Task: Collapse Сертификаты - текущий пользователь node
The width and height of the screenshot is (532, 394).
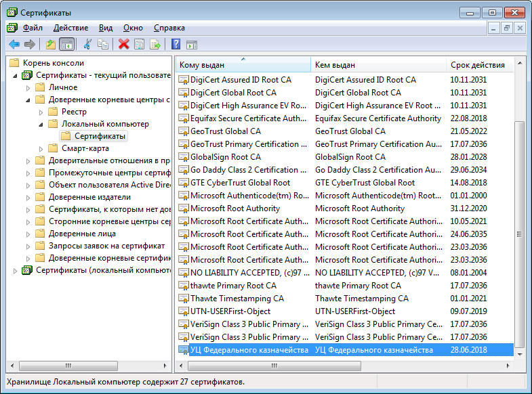Action: [x=15, y=76]
